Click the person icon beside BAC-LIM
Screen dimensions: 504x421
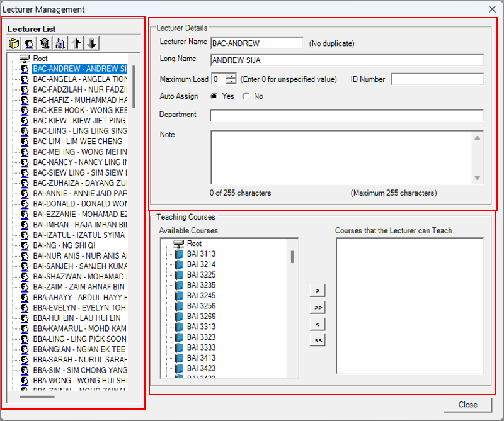(25, 142)
